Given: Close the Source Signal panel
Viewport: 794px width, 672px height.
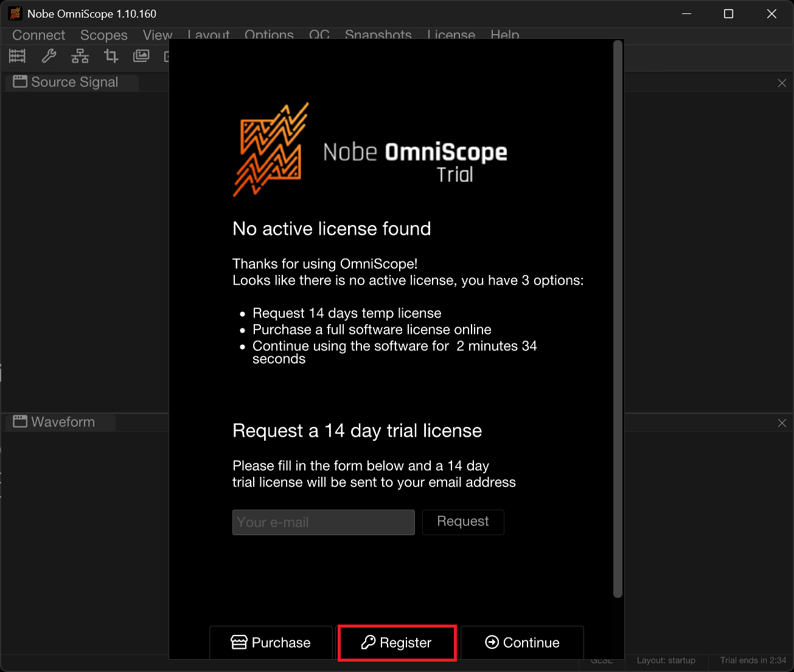Looking at the screenshot, I should 782,83.
